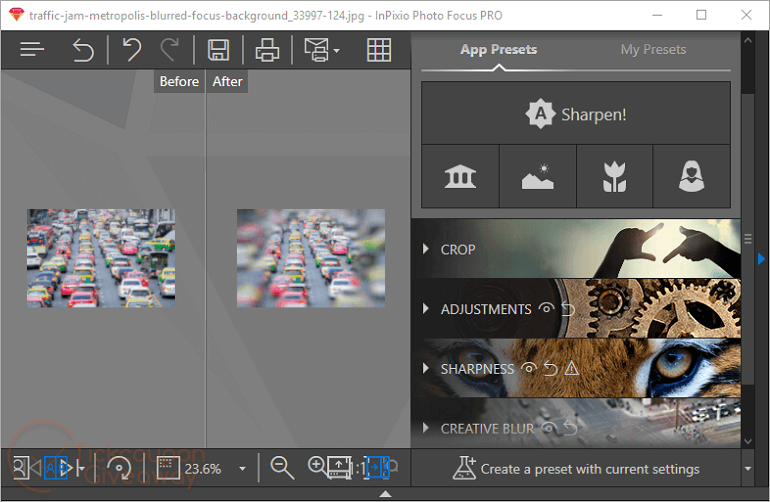This screenshot has width=770, height=502.
Task: Open the share options dropdown arrow
Action: [336, 51]
